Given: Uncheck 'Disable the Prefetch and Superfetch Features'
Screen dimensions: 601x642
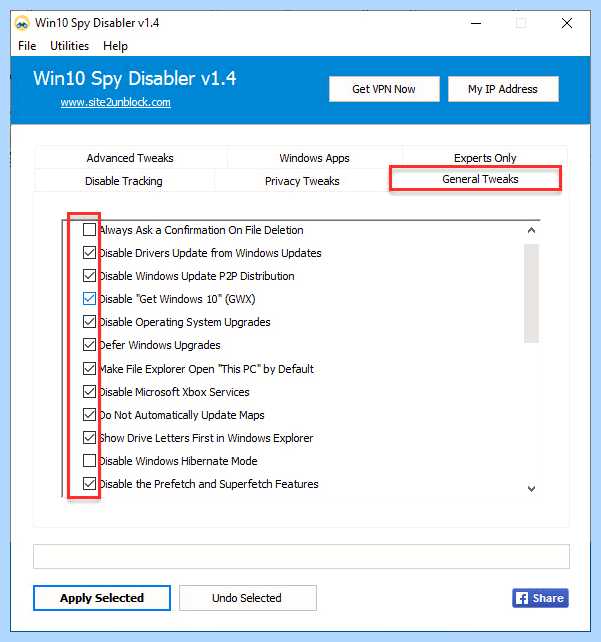Looking at the screenshot, I should click(x=89, y=484).
